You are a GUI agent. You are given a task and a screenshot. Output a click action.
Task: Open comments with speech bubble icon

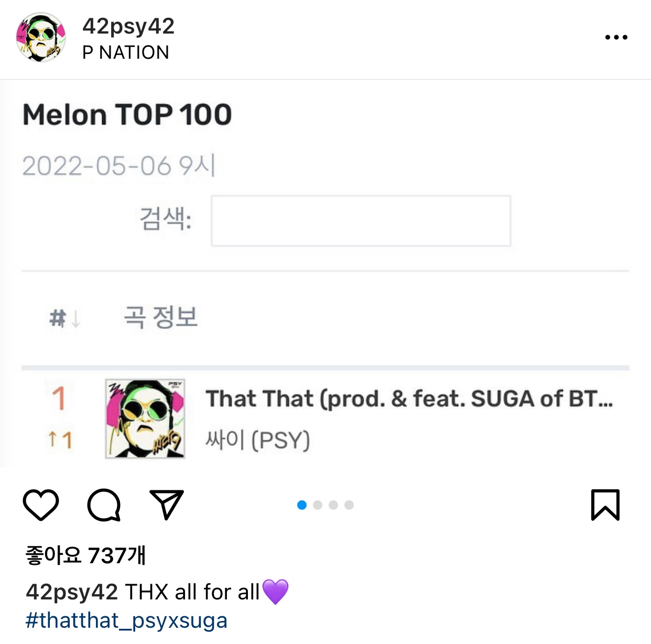coord(104,505)
